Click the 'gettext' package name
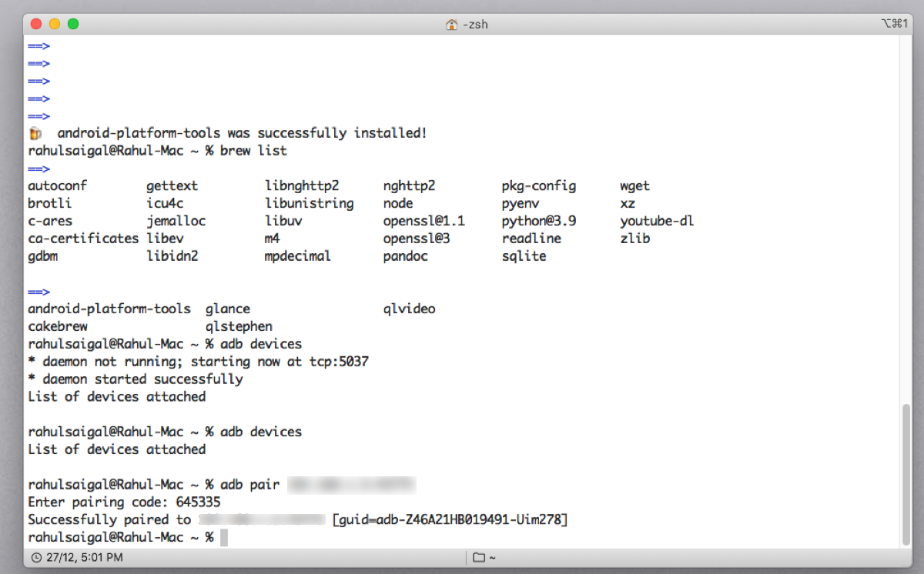 (x=172, y=186)
